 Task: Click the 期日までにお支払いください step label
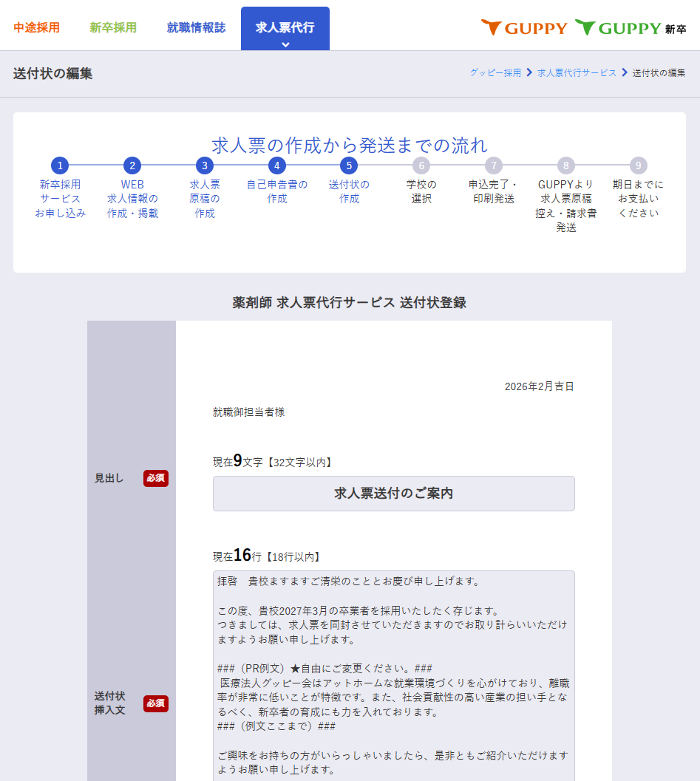(638, 199)
